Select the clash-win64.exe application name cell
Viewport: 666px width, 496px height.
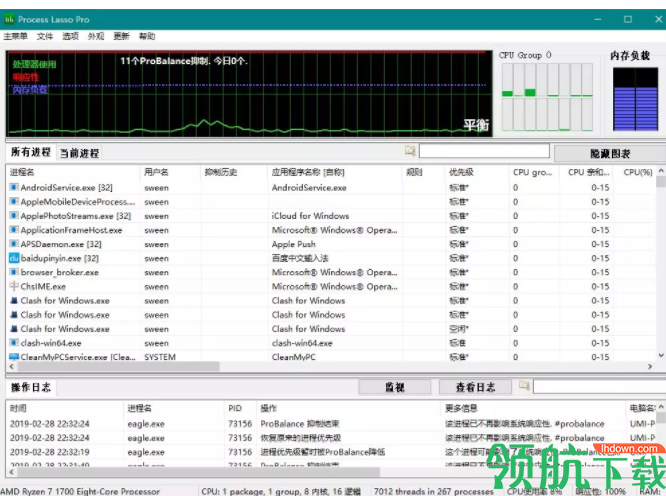[302, 343]
